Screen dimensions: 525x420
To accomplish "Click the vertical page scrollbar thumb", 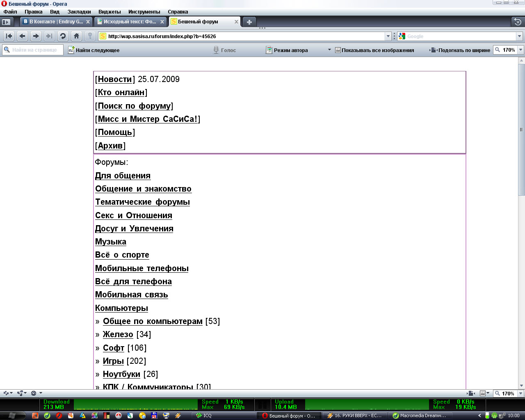I will [x=521, y=129].
